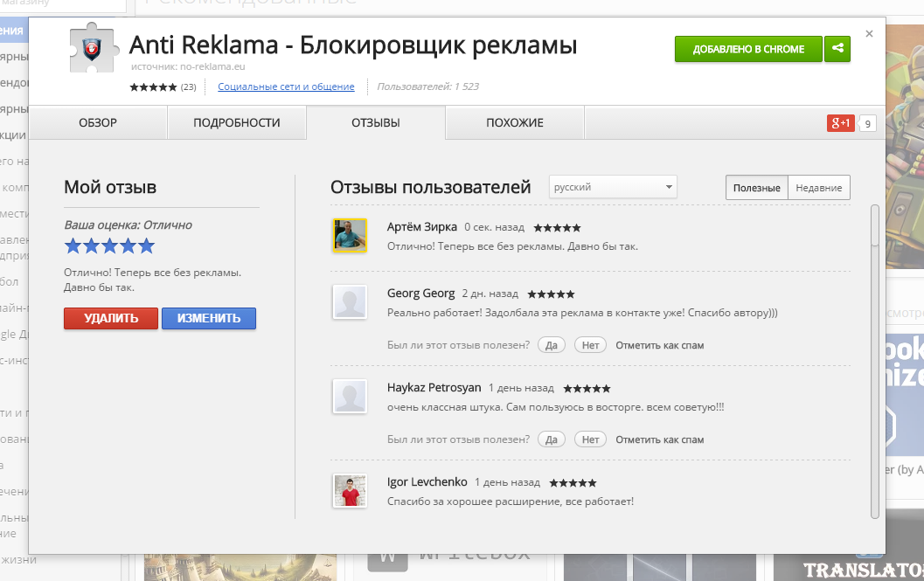Delete my review with УДАЛИТЬ
Screen dimensions: 924x581
(x=111, y=318)
